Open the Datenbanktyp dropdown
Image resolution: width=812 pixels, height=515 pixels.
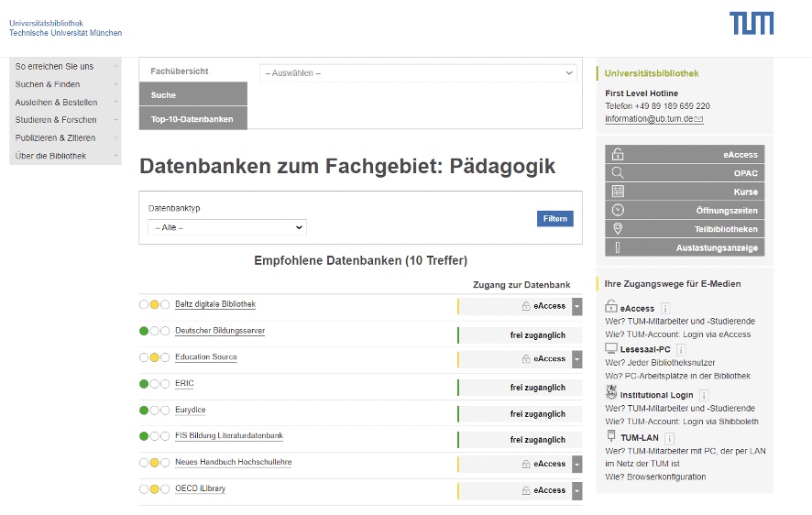coord(227,227)
